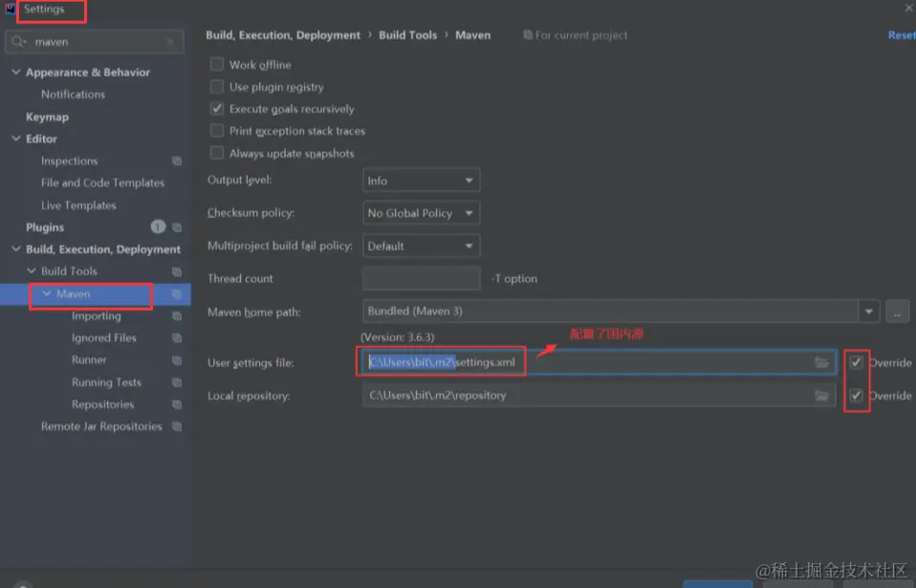Open the Maven home path dropdown arrow
The height and width of the screenshot is (588, 916).
869,312
